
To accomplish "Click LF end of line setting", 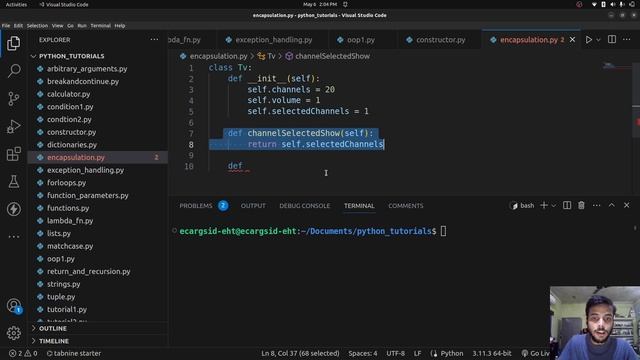I will pyautogui.click(x=417, y=353).
